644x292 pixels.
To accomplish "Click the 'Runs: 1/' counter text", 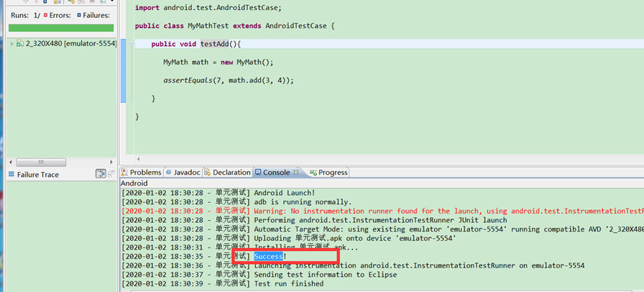I will [x=25, y=16].
